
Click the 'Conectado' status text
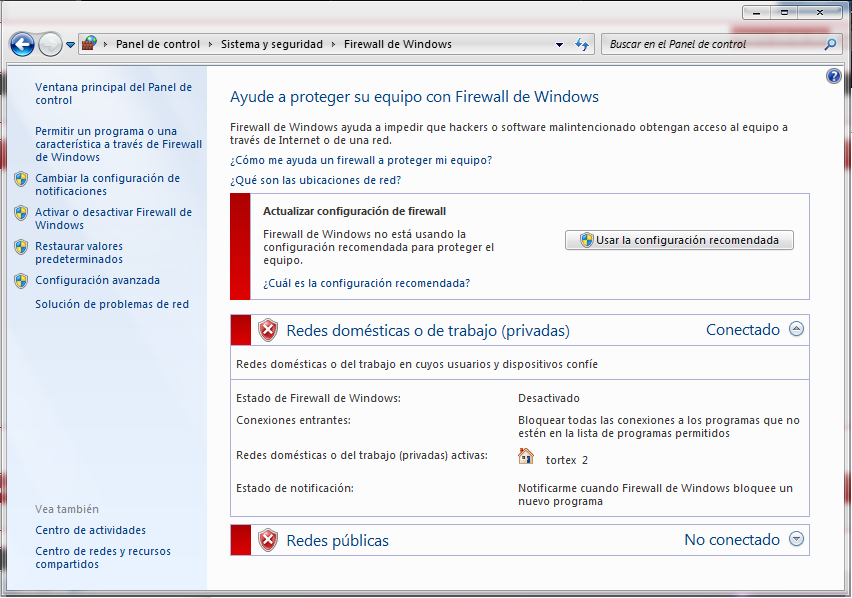coord(743,330)
